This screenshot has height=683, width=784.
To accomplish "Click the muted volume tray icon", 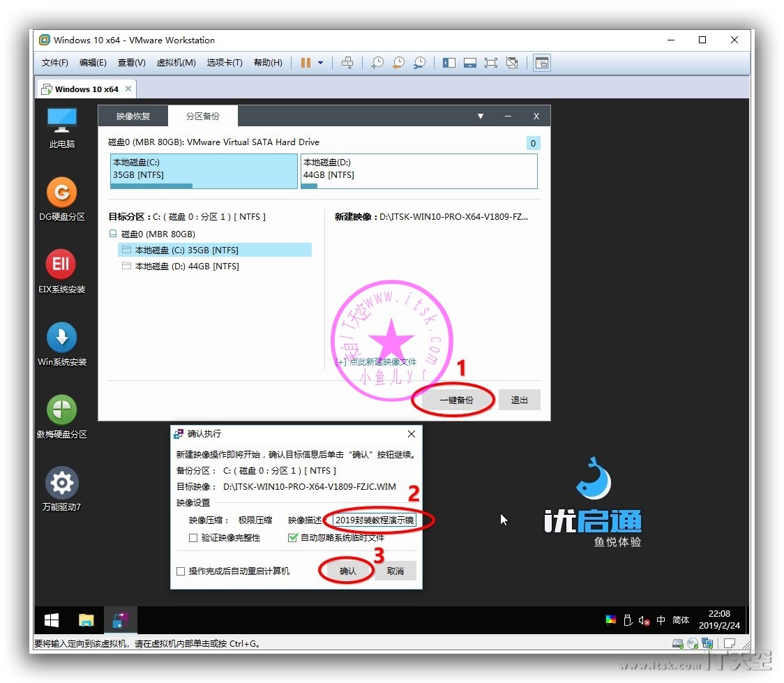I will (644, 620).
